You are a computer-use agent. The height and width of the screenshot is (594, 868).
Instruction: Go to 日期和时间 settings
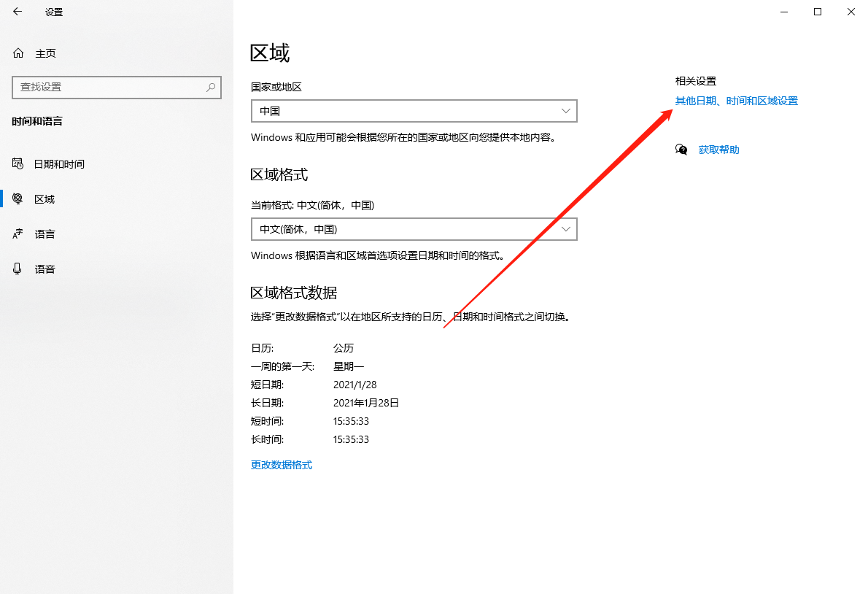click(59, 164)
